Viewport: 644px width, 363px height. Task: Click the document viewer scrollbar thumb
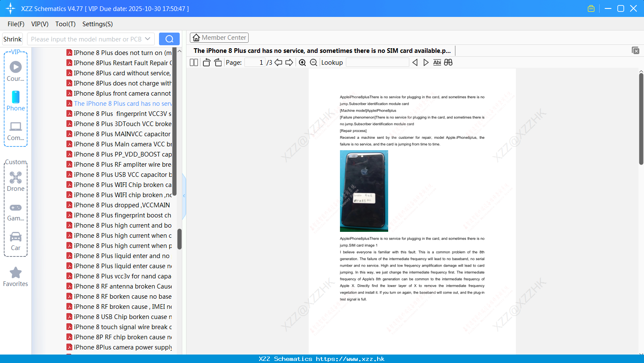641,118
